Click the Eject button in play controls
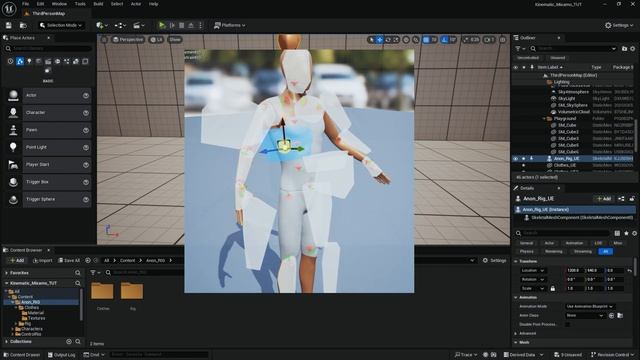 191,25
